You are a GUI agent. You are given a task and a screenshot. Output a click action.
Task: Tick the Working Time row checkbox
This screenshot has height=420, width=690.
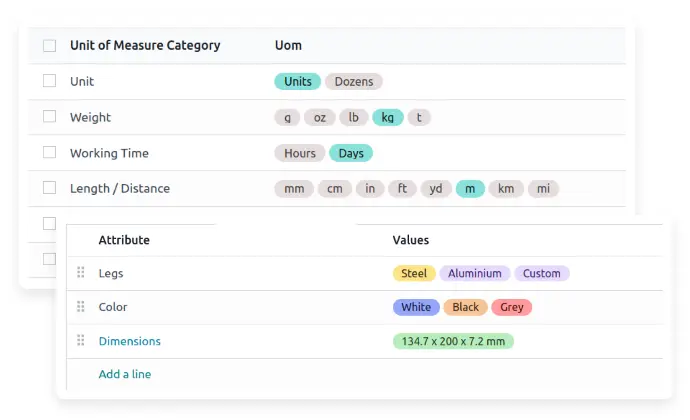pos(49,153)
